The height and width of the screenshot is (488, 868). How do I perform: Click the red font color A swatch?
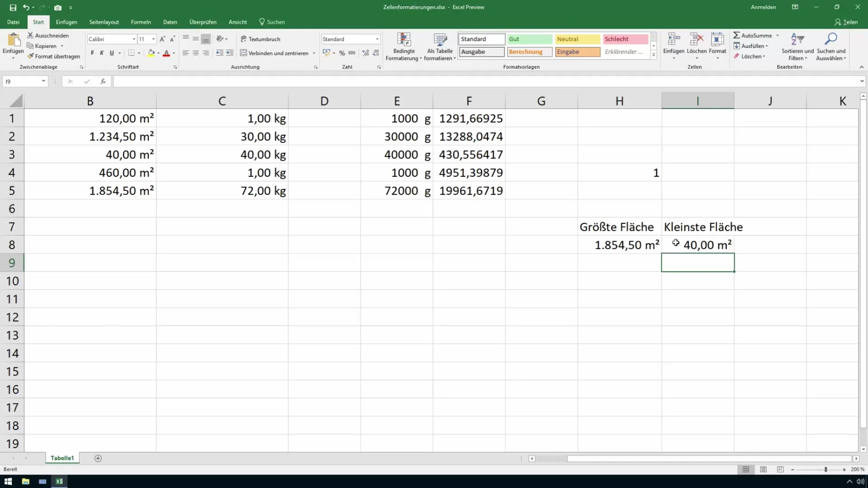pos(166,53)
